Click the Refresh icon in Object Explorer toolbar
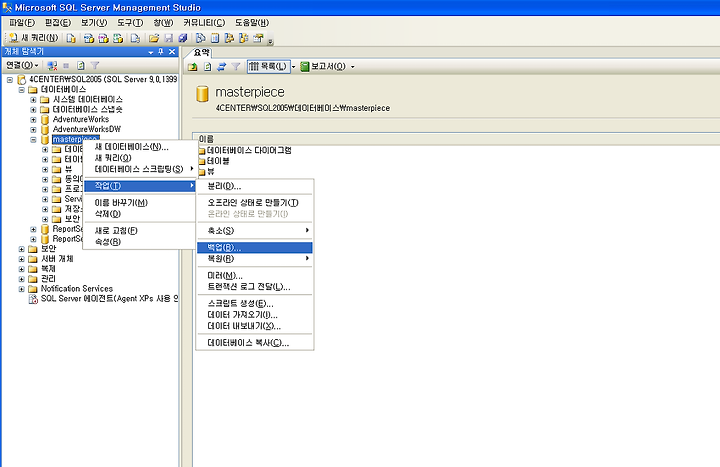This screenshot has height=467, width=720. click(81, 66)
